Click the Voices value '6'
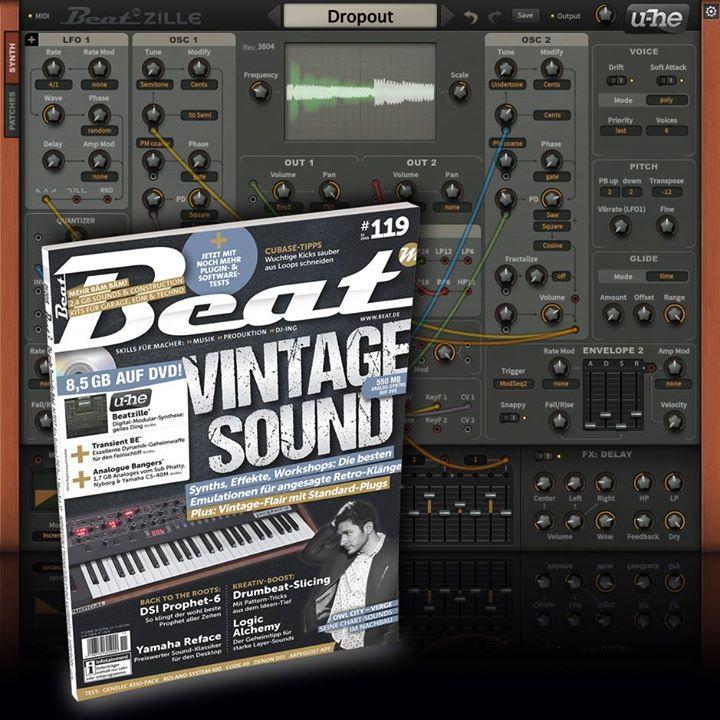The height and width of the screenshot is (720, 720). pos(667,130)
